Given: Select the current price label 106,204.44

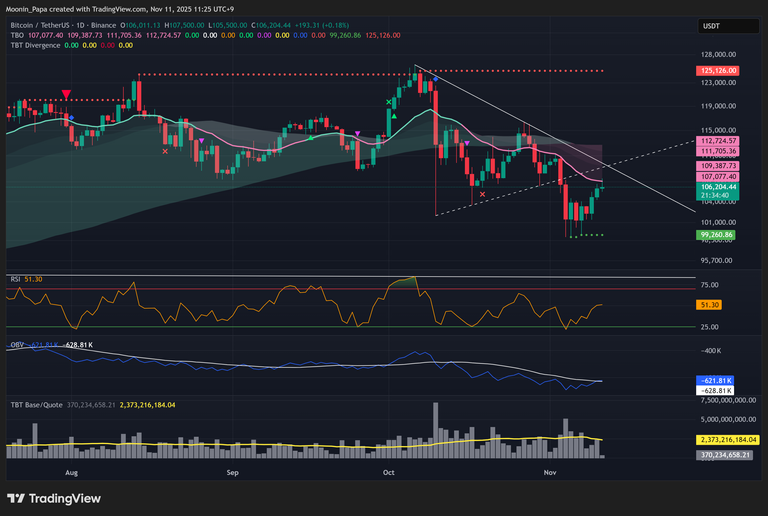Looking at the screenshot, I should click(x=717, y=186).
